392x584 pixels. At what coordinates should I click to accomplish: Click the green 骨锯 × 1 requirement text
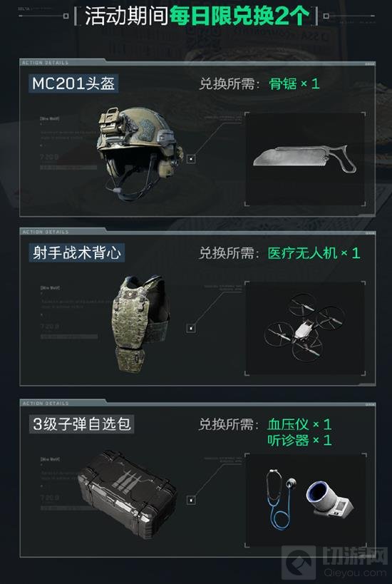(294, 84)
